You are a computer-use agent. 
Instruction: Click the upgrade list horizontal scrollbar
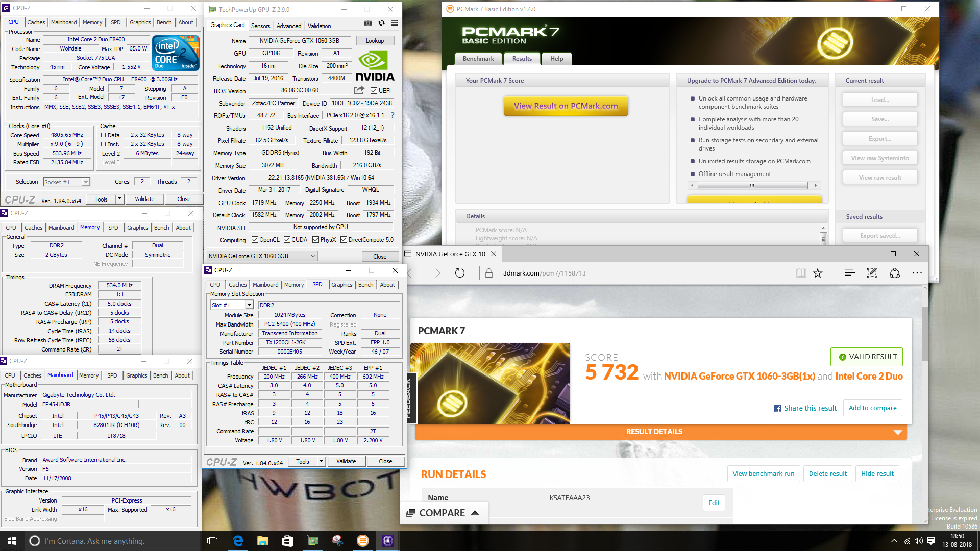tap(752, 186)
